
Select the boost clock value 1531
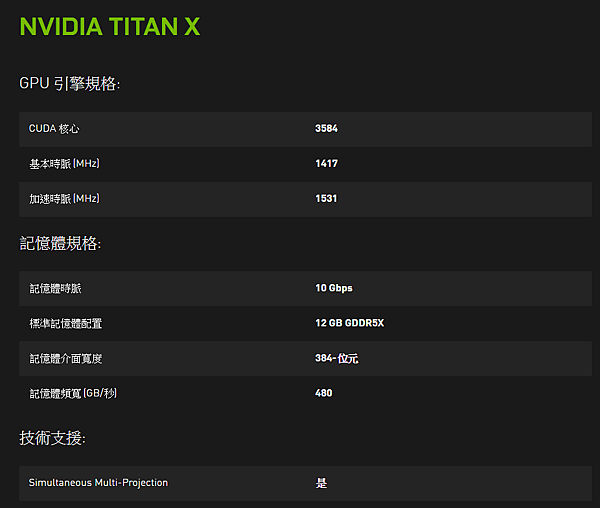[x=326, y=198]
